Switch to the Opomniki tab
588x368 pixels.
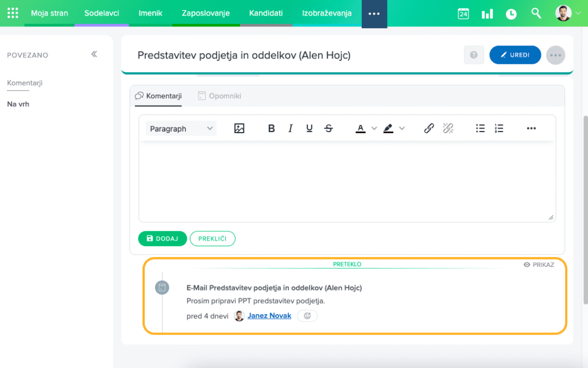pos(219,96)
